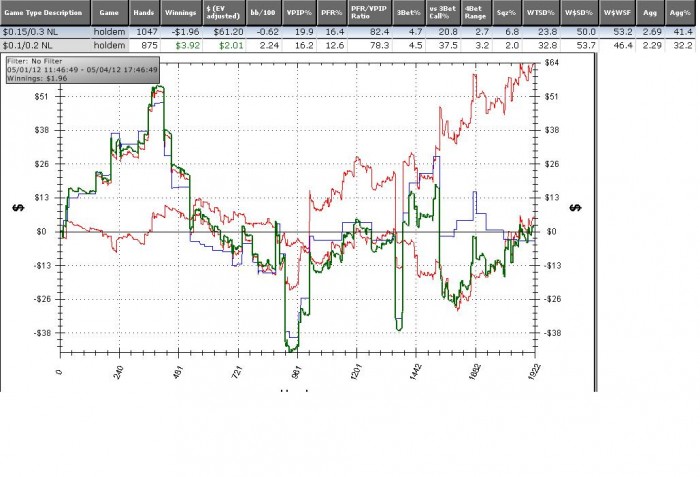Click holdem cell in $0.1/0.2 NL row
This screenshot has height=477, width=700.
109,46
